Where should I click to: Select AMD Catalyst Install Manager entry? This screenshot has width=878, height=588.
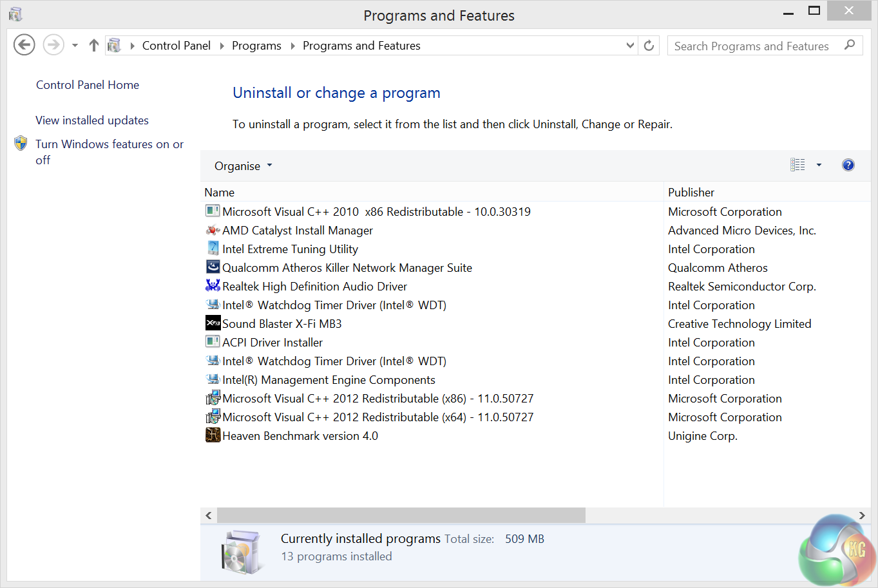coord(298,231)
